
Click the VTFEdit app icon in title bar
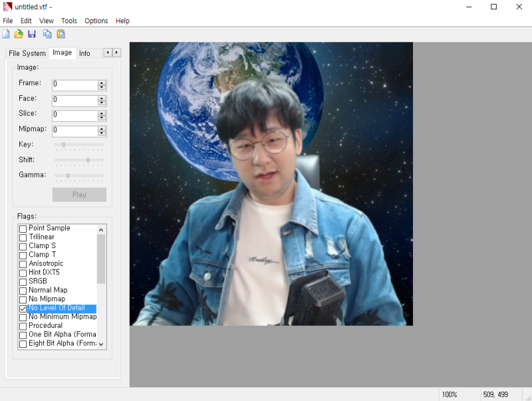[x=7, y=7]
